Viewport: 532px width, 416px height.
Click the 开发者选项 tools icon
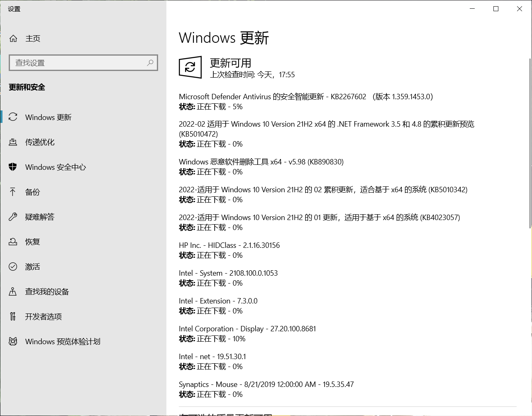[x=13, y=316]
